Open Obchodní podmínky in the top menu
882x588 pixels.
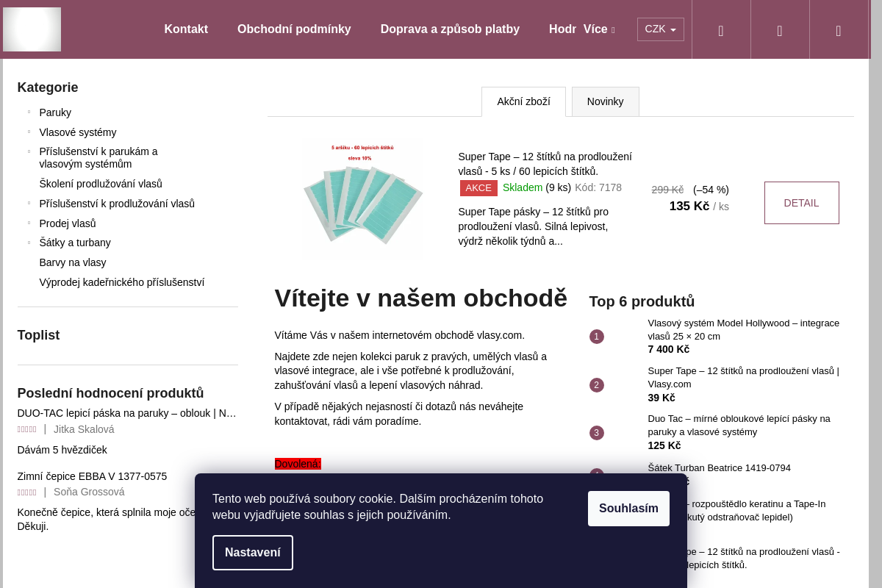coord(294,29)
